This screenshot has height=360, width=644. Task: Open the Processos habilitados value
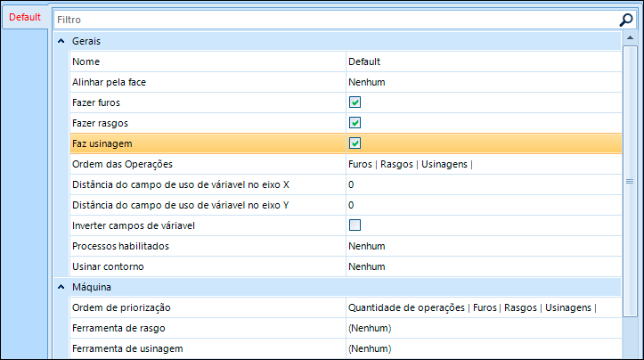[x=481, y=246]
